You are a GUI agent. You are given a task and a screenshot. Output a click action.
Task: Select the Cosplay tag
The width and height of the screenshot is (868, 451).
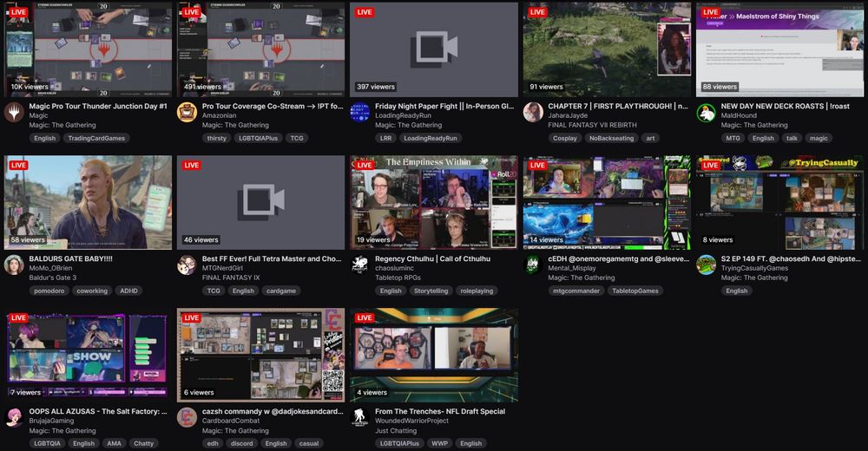pyautogui.click(x=565, y=139)
